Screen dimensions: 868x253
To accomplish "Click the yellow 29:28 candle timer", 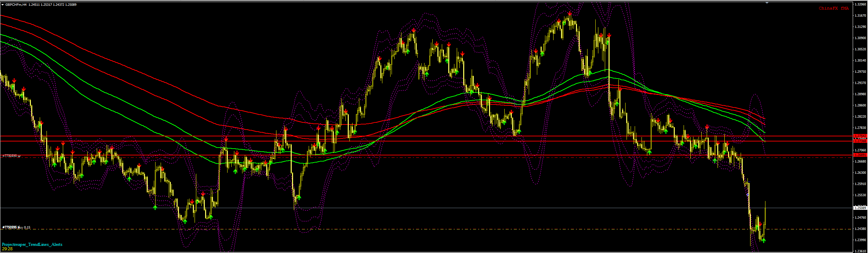I will point(7,249).
